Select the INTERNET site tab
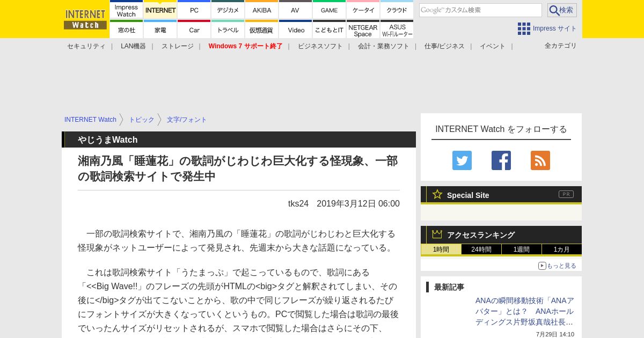The width and height of the screenshot is (644, 338). click(x=160, y=10)
